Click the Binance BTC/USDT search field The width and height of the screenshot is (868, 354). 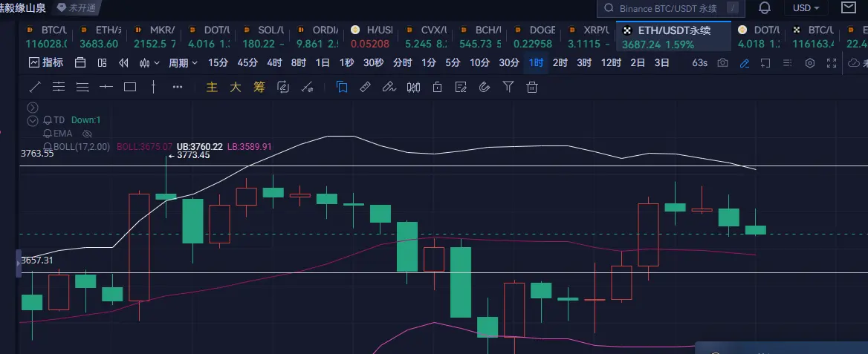671,8
